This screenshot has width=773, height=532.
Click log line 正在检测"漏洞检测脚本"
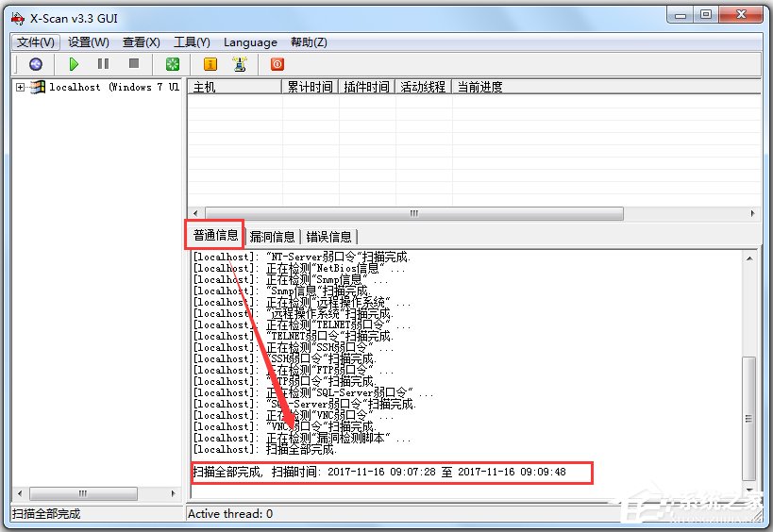302,438
